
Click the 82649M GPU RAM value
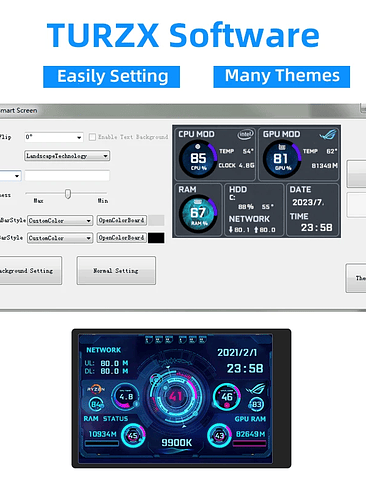250,434
